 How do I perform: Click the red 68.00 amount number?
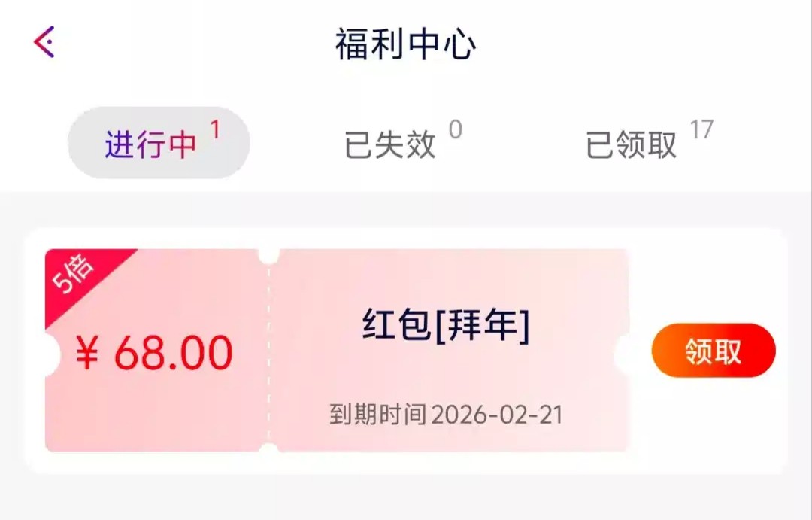(173, 353)
